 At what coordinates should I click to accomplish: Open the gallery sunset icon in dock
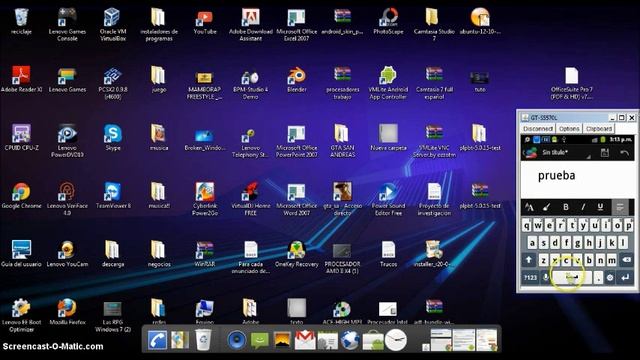tap(282, 340)
